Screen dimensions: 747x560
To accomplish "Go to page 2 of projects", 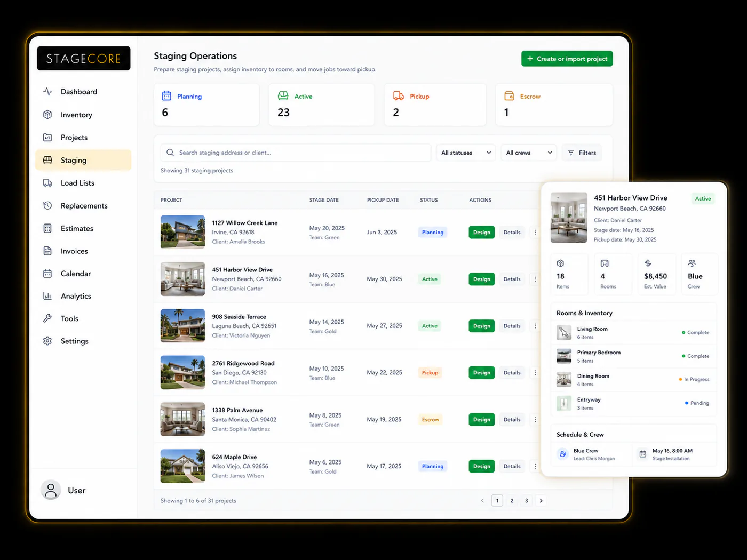I will pos(512,501).
